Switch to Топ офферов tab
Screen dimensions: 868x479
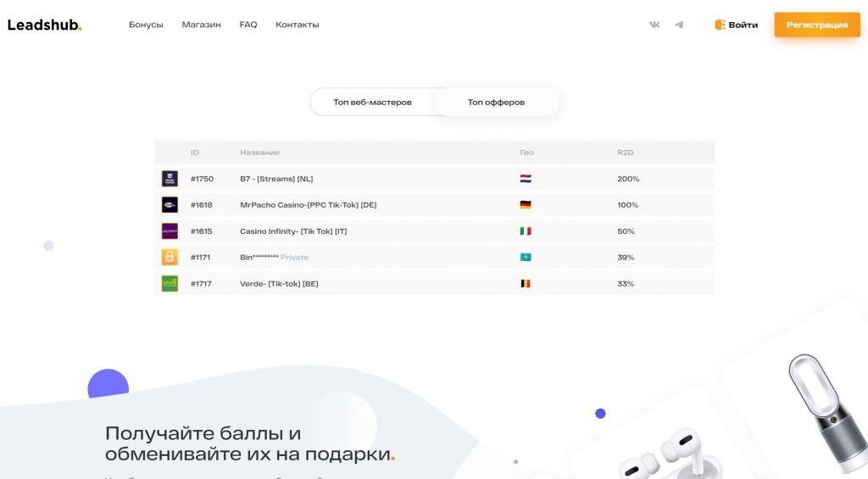click(496, 102)
